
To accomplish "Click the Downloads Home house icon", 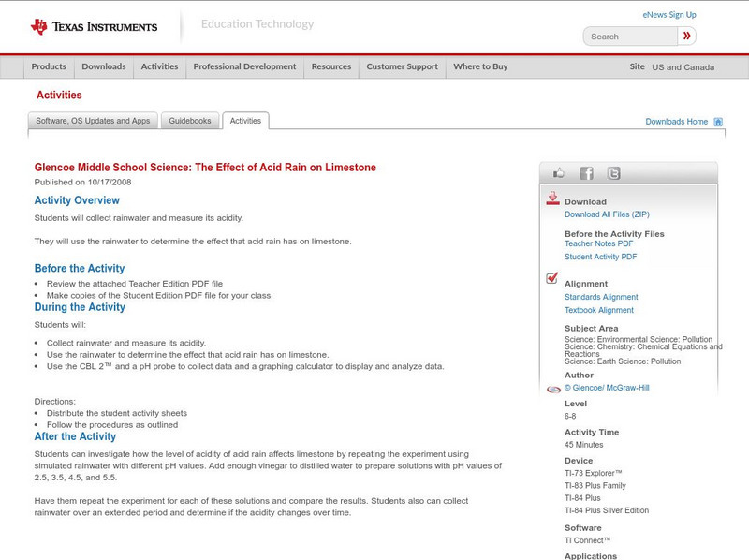I will pos(718,122).
